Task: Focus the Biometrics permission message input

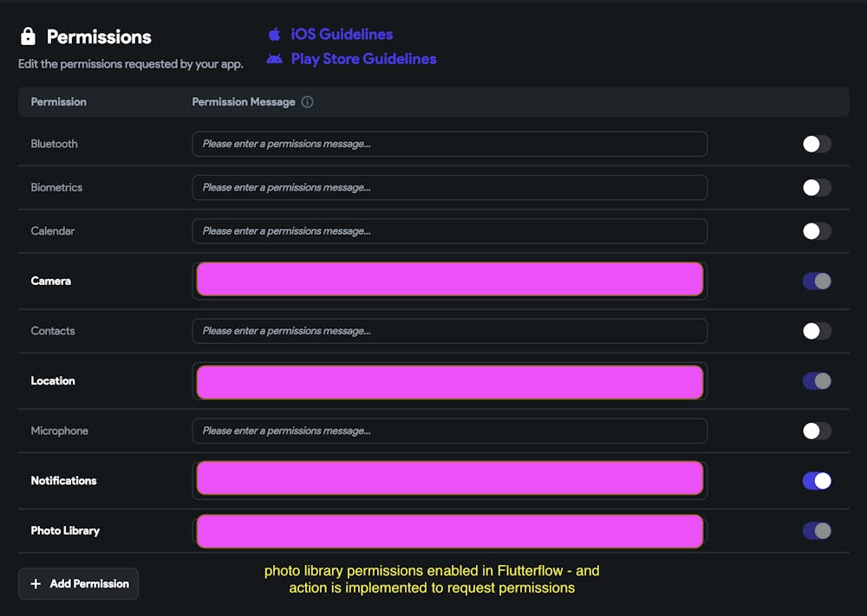Action: 449,187
